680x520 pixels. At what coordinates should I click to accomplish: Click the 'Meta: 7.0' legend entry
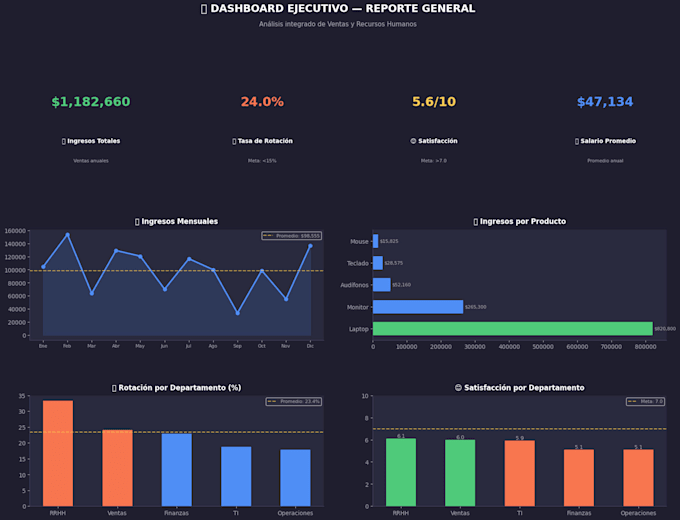646,402
